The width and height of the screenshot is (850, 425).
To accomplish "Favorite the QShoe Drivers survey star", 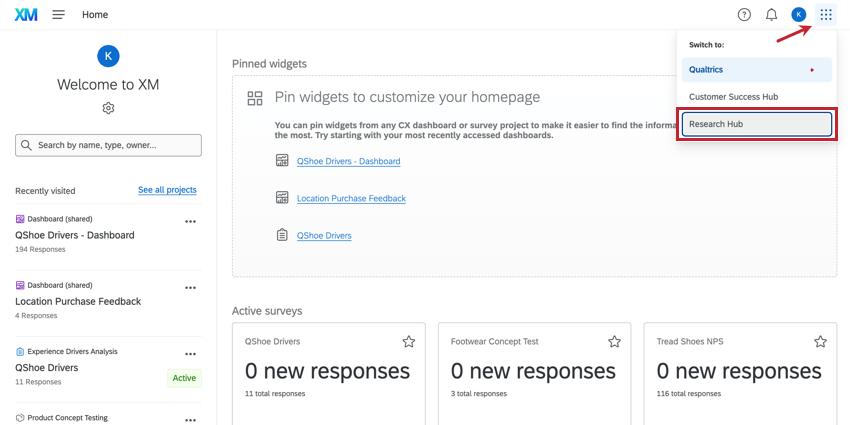I will pyautogui.click(x=409, y=342).
